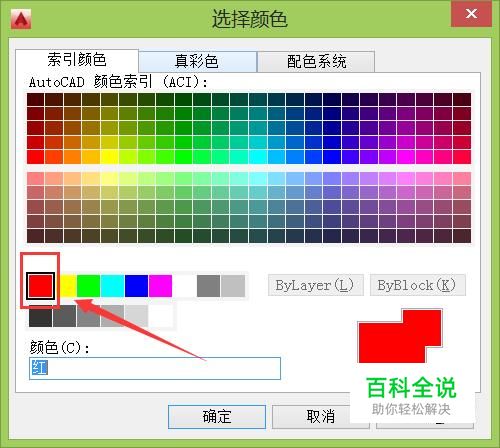
Task: Open the 配色系统 tab
Action: pyautogui.click(x=316, y=62)
